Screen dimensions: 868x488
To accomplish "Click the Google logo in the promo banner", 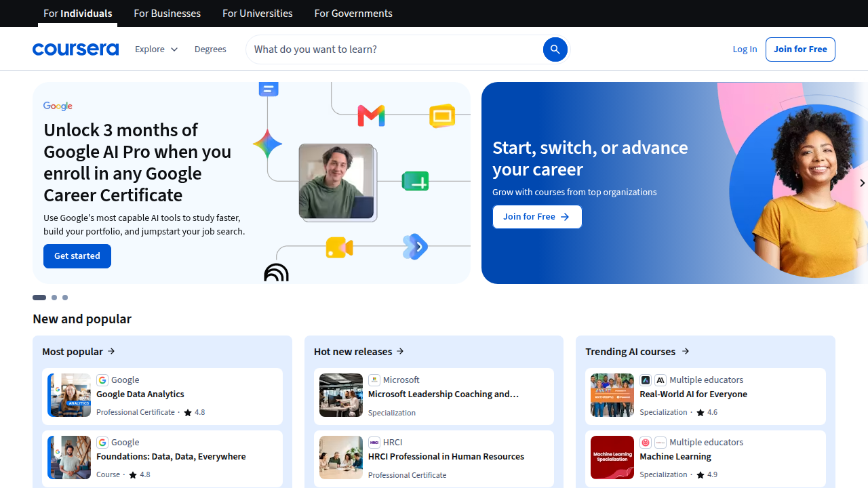I will point(58,106).
